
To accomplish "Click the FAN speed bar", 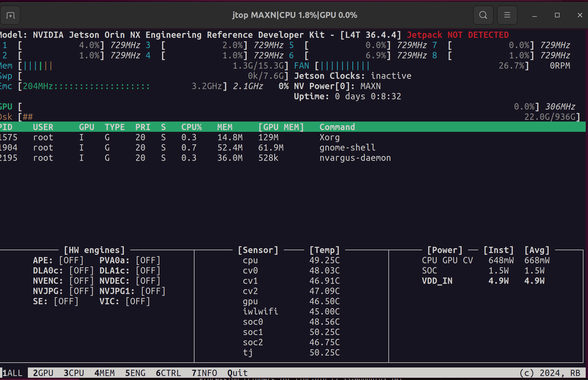I will tap(345, 66).
